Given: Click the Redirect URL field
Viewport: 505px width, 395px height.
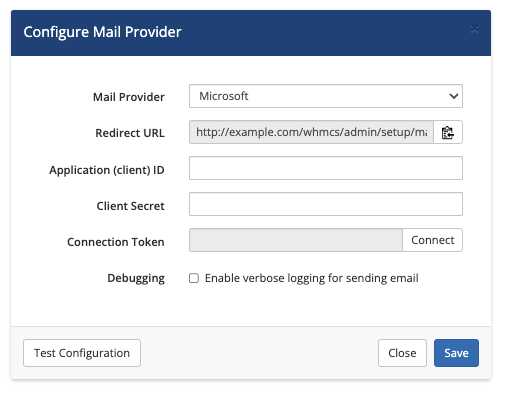Looking at the screenshot, I should [x=311, y=132].
